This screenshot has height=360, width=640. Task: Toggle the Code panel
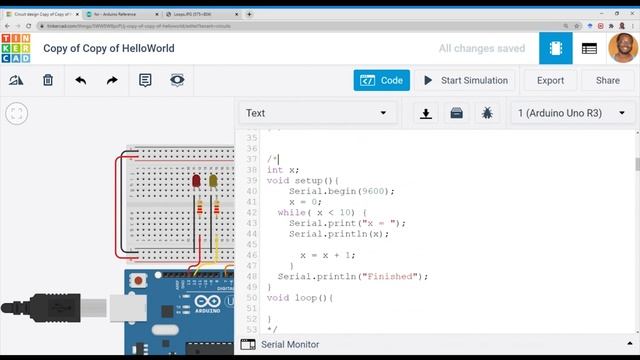382,80
